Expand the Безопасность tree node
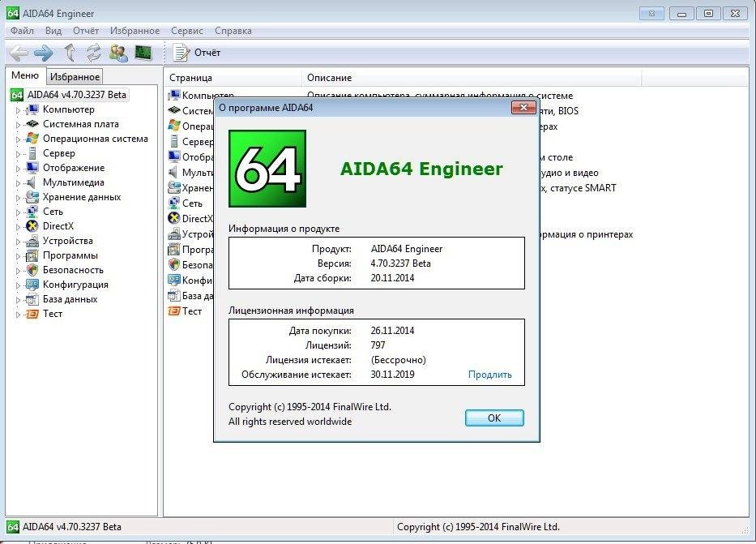 [19, 271]
